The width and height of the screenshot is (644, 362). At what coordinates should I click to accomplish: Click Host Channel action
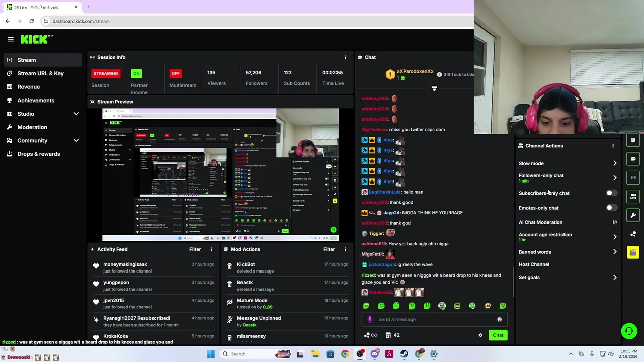pyautogui.click(x=534, y=264)
